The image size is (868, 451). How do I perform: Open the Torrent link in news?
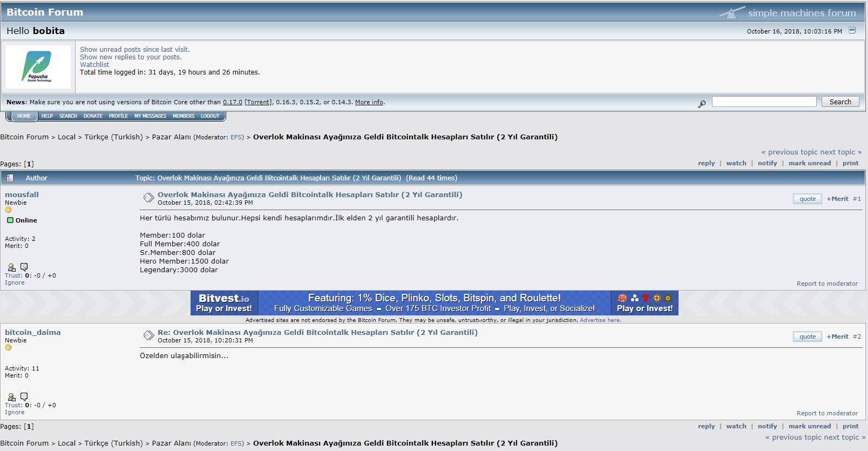tap(259, 102)
